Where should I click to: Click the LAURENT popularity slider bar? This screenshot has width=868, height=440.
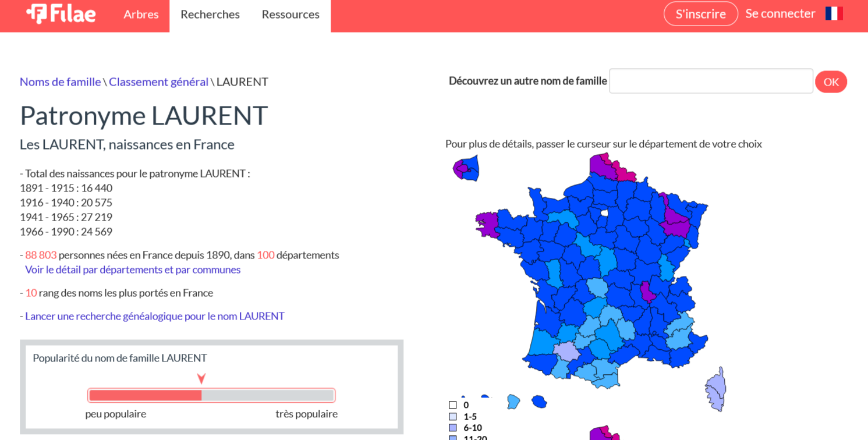pyautogui.click(x=211, y=395)
